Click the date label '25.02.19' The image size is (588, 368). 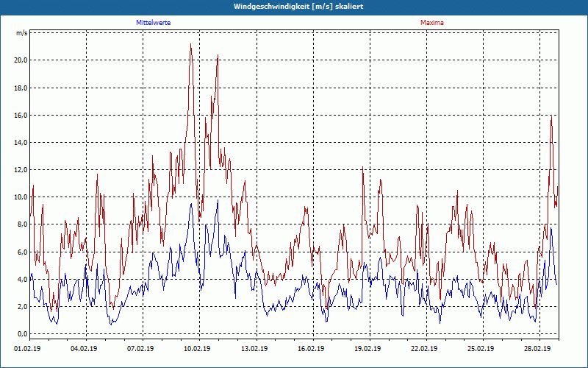pyautogui.click(x=481, y=348)
